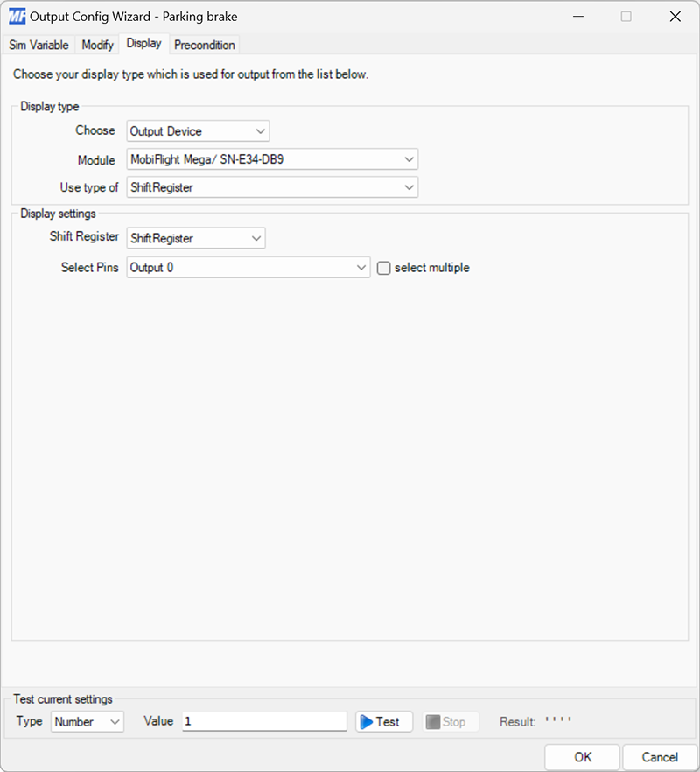
Task: Click the Stop button
Action: coord(451,721)
